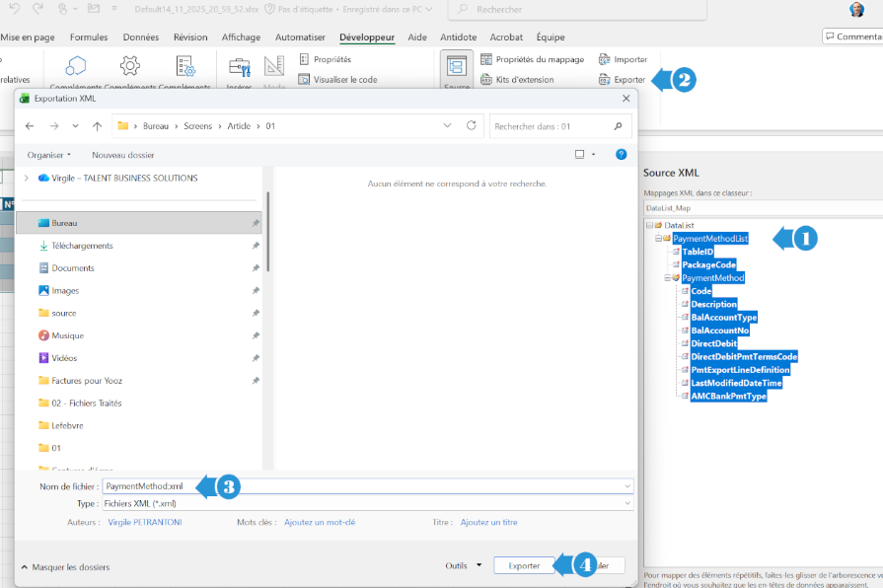Collapse the PaymentMethodList tree node
This screenshot has height=588, width=883.
click(x=658, y=239)
